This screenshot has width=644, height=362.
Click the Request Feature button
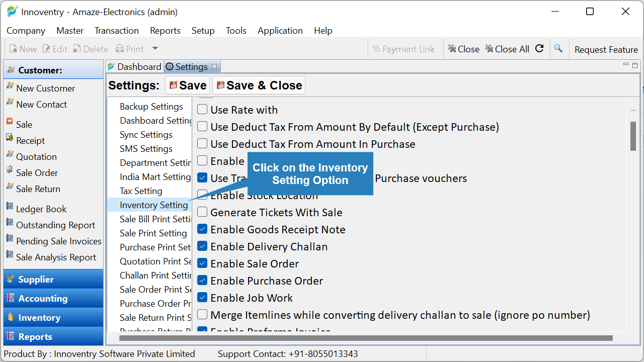[606, 49]
